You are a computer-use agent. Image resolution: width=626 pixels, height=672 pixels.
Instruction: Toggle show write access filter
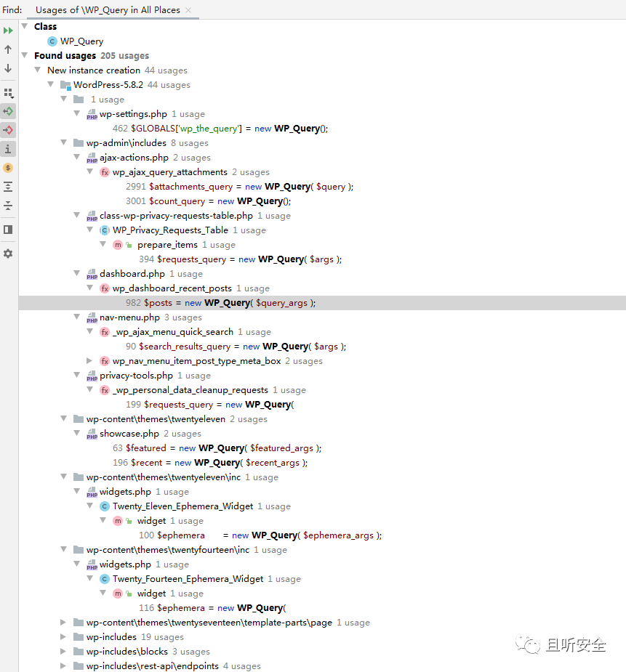(8, 130)
